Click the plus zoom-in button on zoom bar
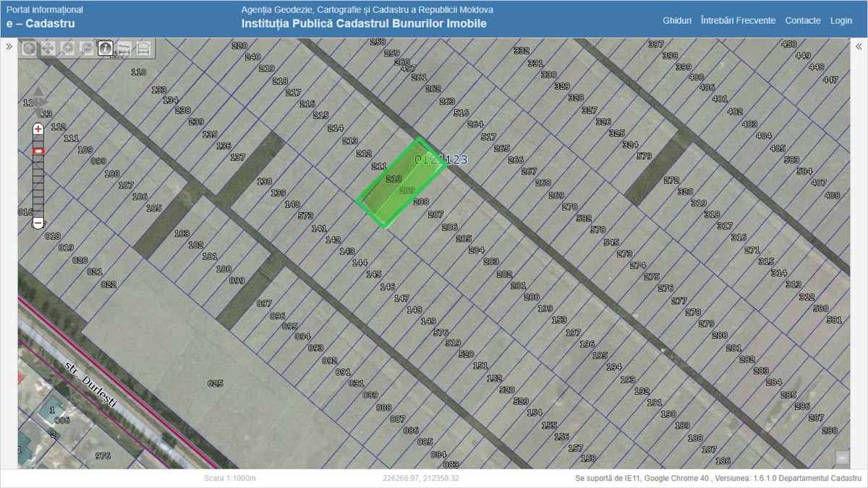This screenshot has width=868, height=488. (x=38, y=128)
